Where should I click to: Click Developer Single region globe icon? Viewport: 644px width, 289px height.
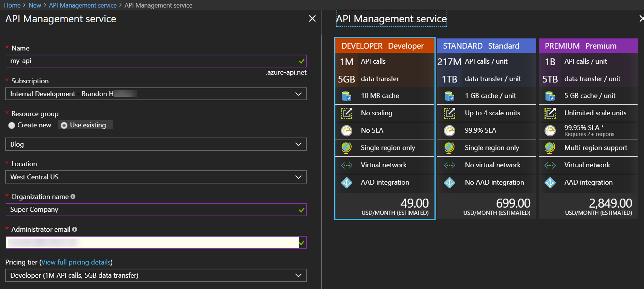click(346, 148)
